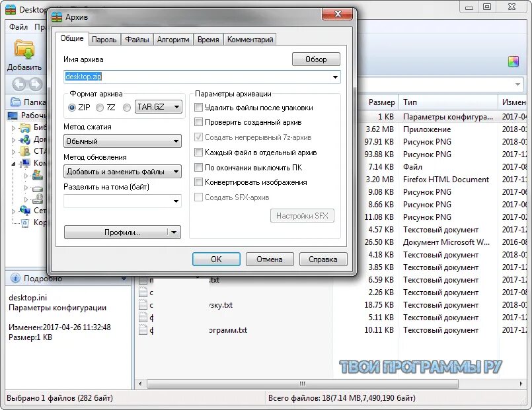Screen dimensions: 532x410
Task: Collapse the Подробно panel arrow
Action: point(124,279)
